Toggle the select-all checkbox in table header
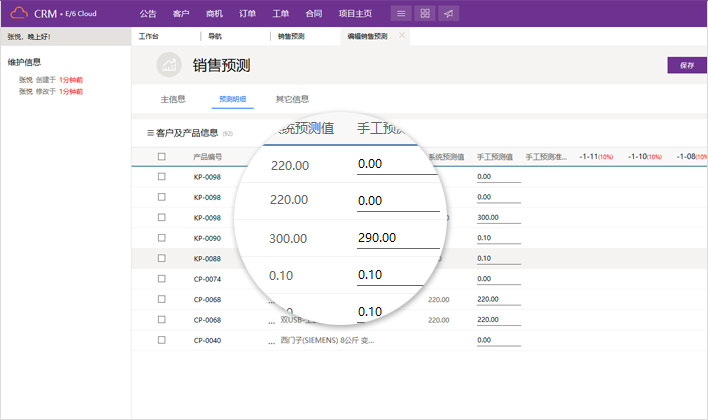The image size is (708, 420). click(x=162, y=157)
